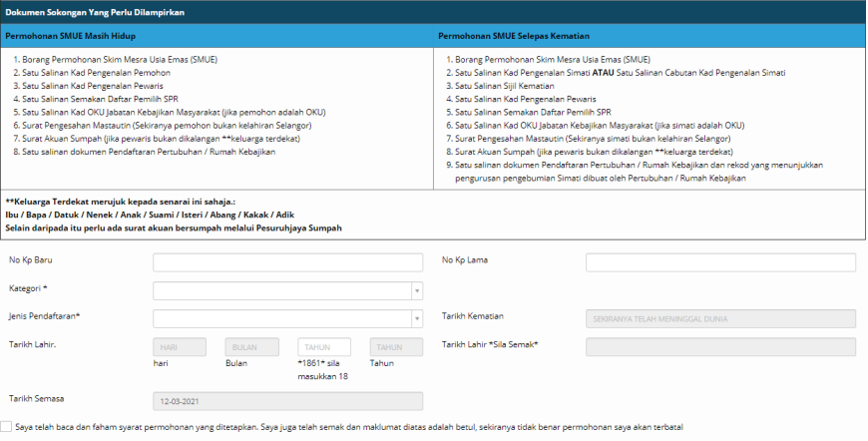This screenshot has width=868, height=441.
Task: Click the BULAN birth month field
Action: 251,347
